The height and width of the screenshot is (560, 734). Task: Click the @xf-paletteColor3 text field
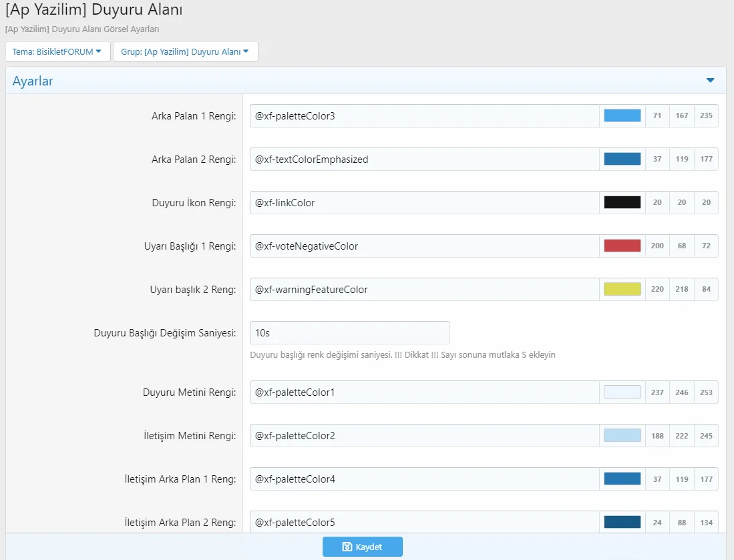[x=424, y=116]
